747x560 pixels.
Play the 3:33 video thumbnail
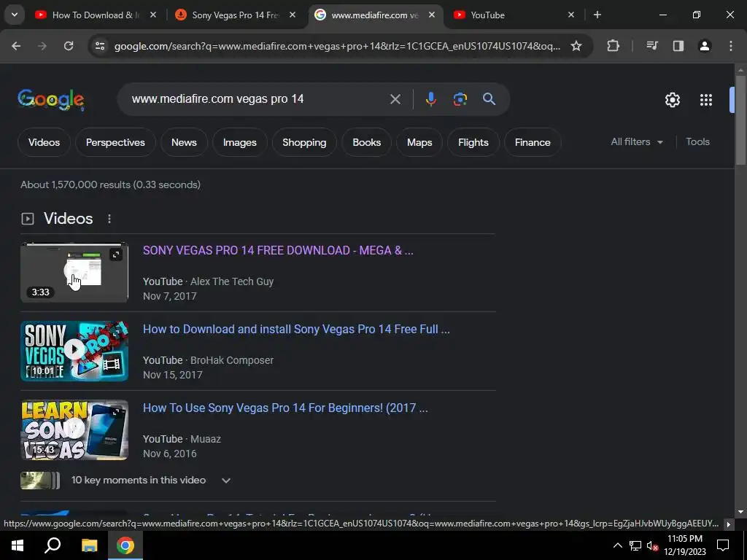(74, 273)
